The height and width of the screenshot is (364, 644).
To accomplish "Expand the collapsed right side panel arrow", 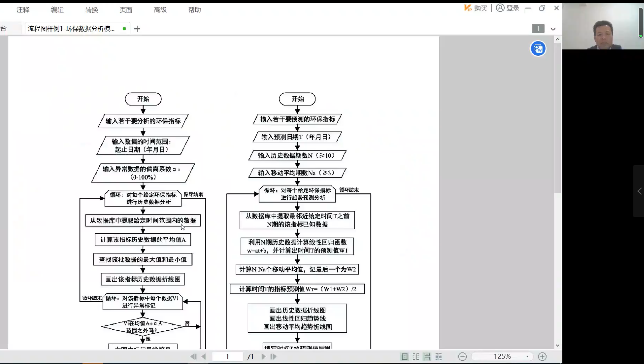I will [x=639, y=191].
